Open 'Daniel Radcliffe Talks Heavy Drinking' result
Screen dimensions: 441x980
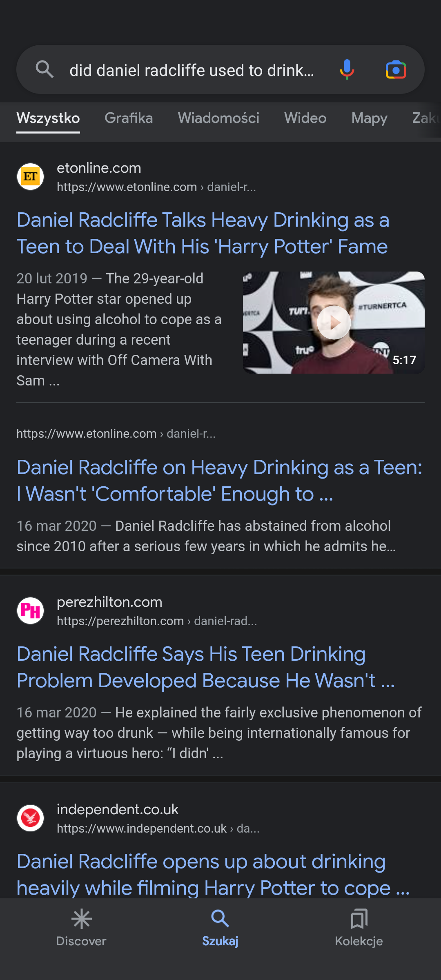tap(203, 233)
